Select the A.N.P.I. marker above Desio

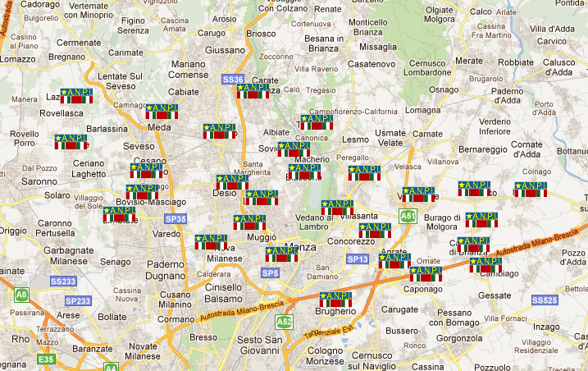233,182
